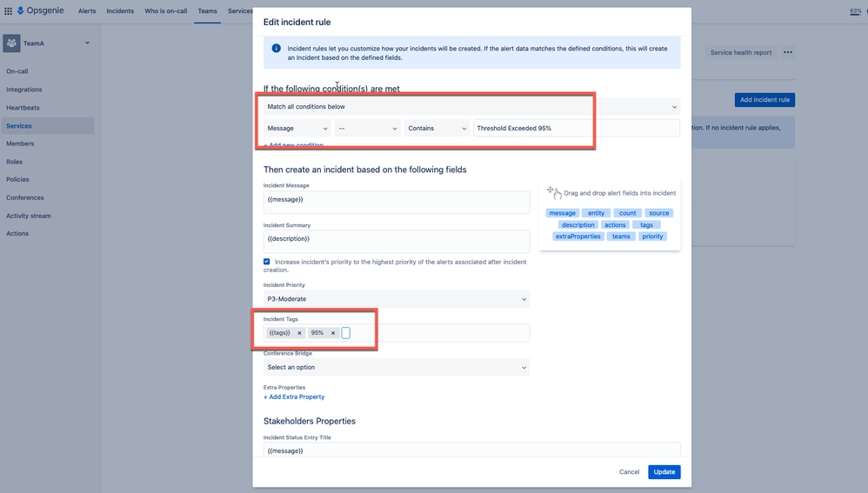
Task: Open Who is on-call navigation item
Action: click(x=166, y=11)
